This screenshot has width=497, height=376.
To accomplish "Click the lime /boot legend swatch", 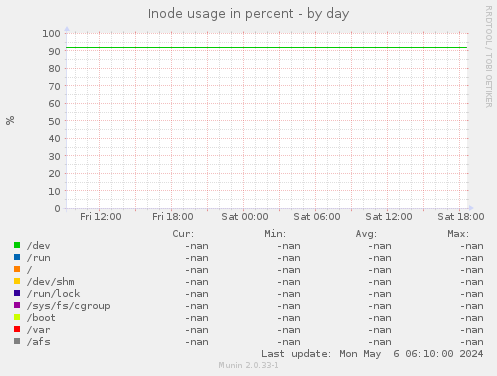I will click(17, 317).
